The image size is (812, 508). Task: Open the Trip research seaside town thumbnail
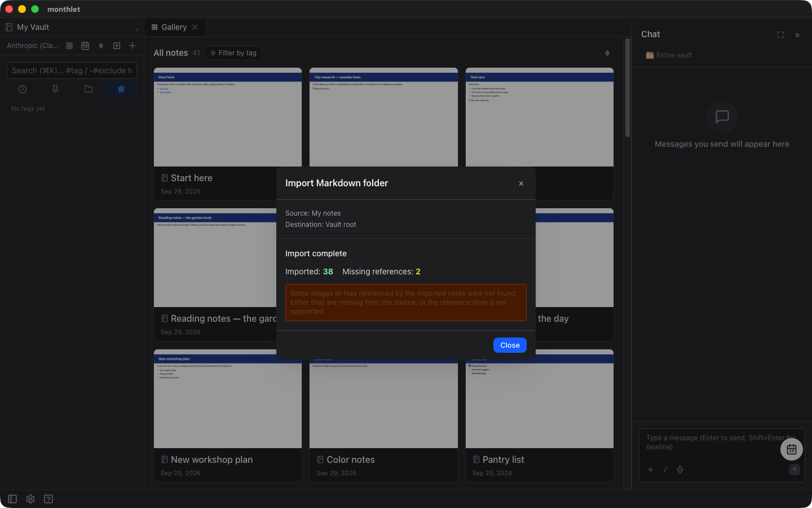tap(383, 117)
